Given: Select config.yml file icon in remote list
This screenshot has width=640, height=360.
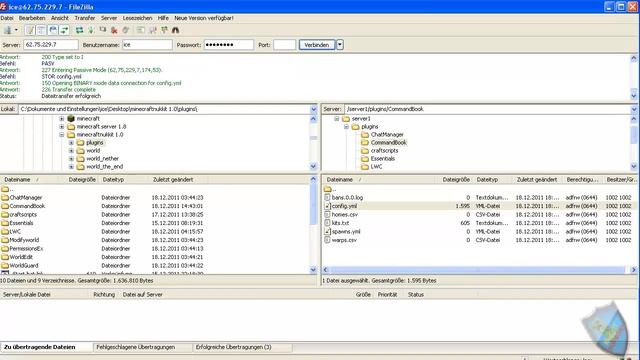Looking at the screenshot, I should [327, 206].
